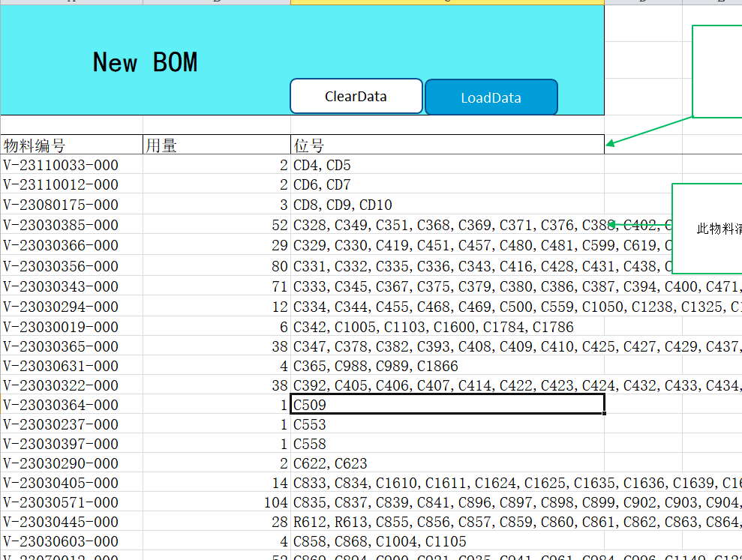Image resolution: width=742 pixels, height=560 pixels.
Task: Select the quantity cell showing 6
Action: [x=217, y=326]
